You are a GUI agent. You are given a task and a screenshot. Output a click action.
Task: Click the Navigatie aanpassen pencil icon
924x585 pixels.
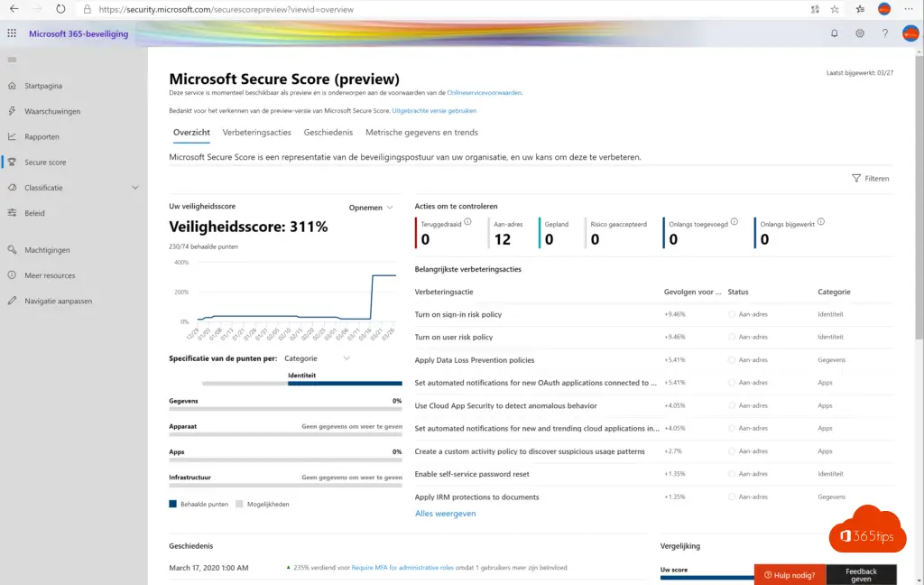pos(12,301)
